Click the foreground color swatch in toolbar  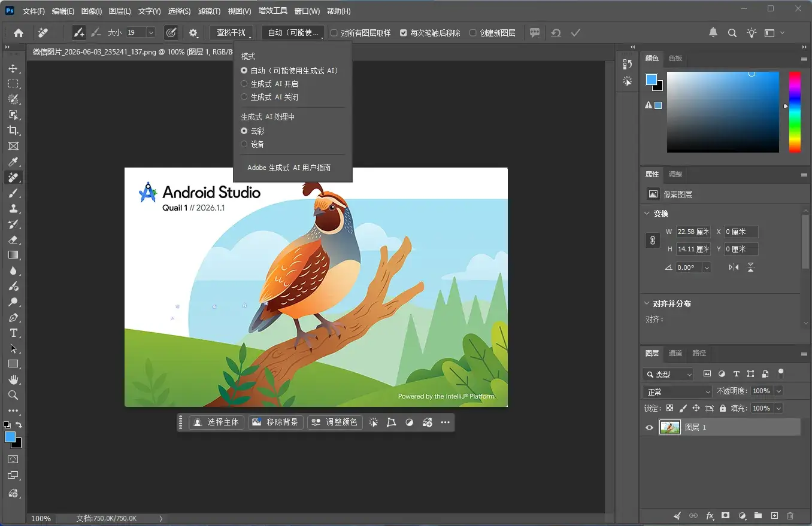10,437
